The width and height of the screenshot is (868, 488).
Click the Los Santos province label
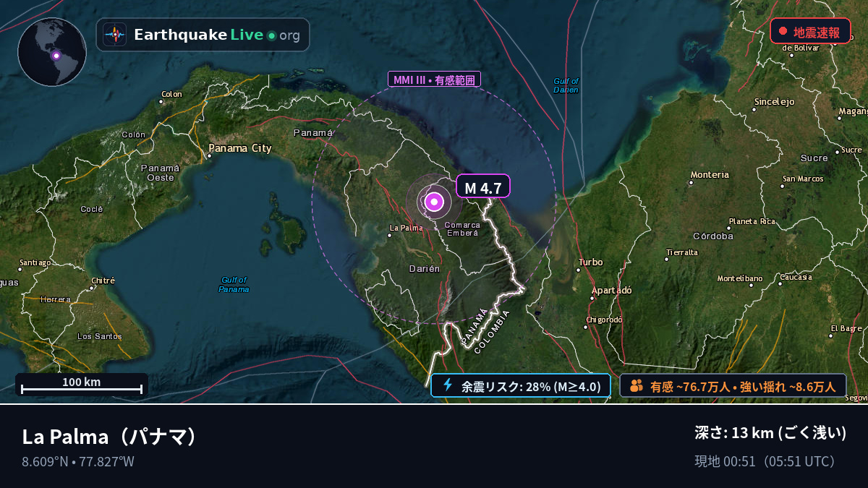pos(100,336)
